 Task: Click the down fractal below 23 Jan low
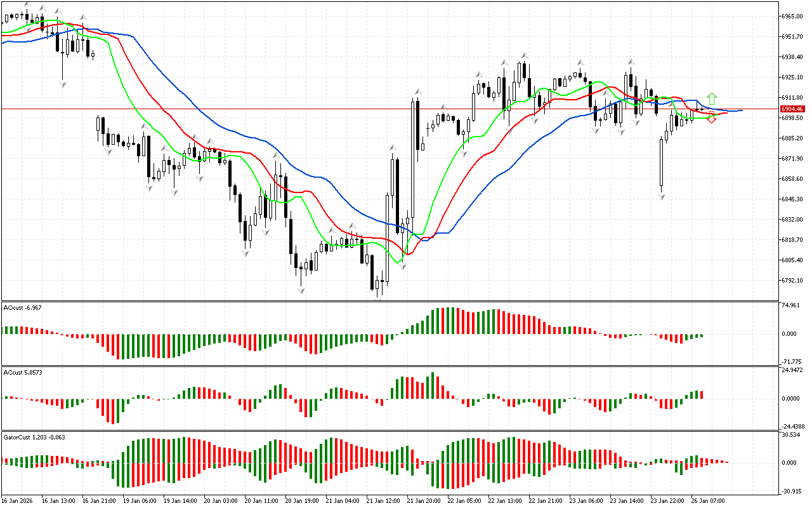click(x=662, y=197)
